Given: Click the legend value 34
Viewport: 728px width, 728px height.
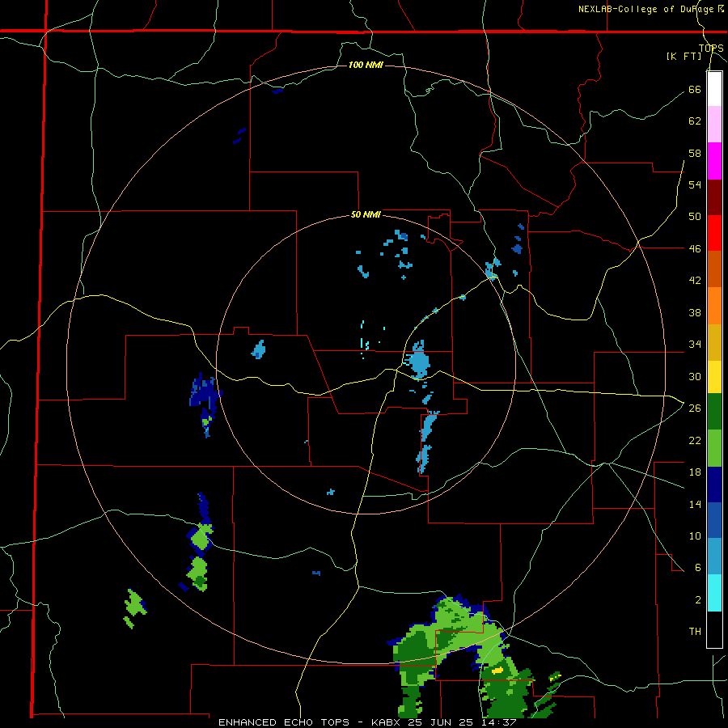Looking at the screenshot, I should coord(695,344).
